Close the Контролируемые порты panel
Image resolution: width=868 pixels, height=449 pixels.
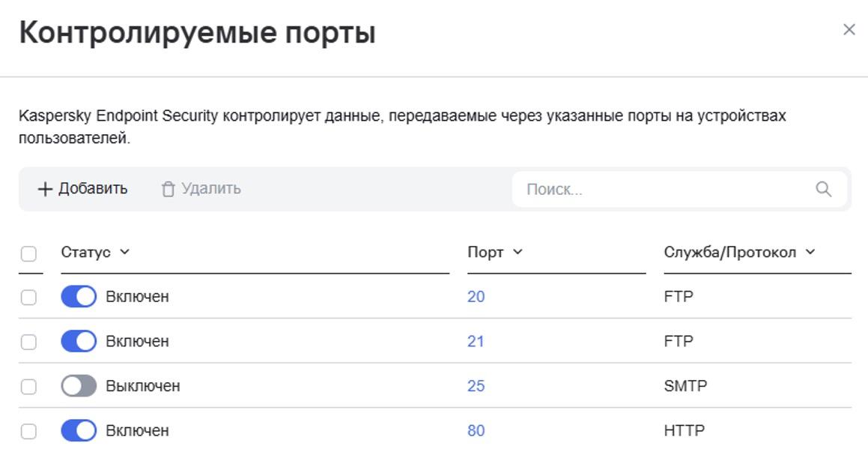click(849, 30)
